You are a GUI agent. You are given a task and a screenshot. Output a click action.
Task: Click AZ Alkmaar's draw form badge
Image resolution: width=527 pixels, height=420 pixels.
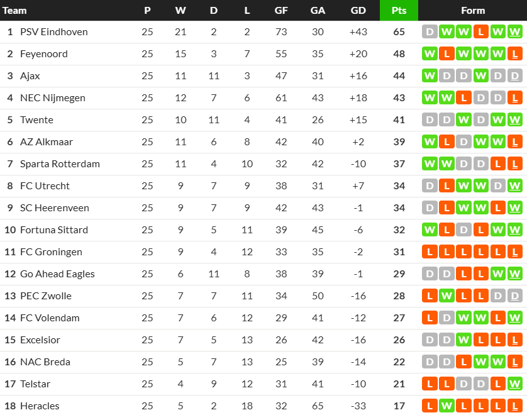point(463,142)
